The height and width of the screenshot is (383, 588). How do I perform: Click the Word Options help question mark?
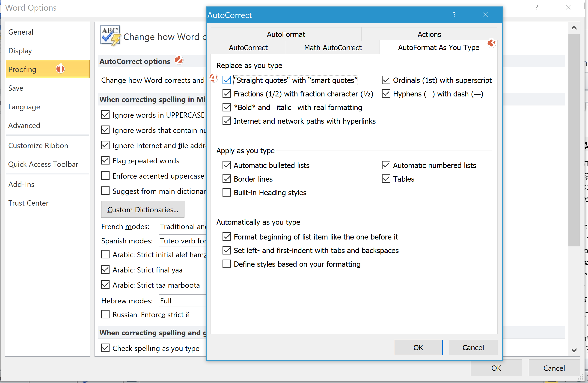click(536, 7)
